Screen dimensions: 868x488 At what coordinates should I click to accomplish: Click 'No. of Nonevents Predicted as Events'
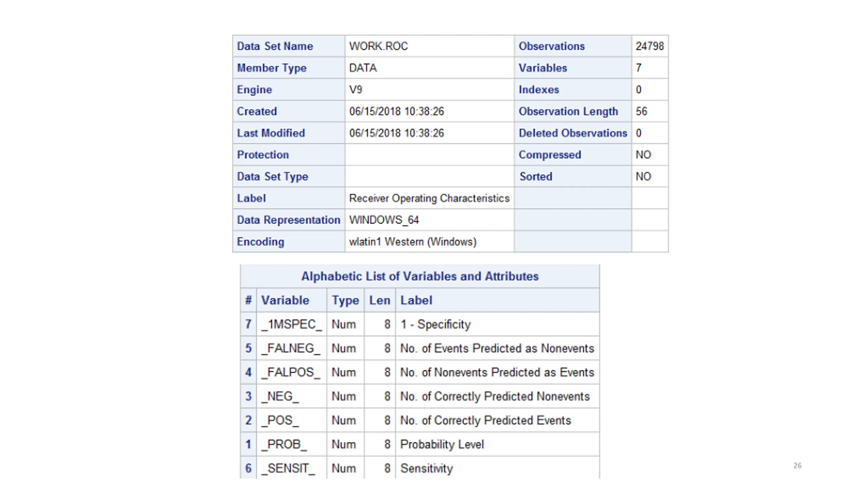(x=497, y=372)
